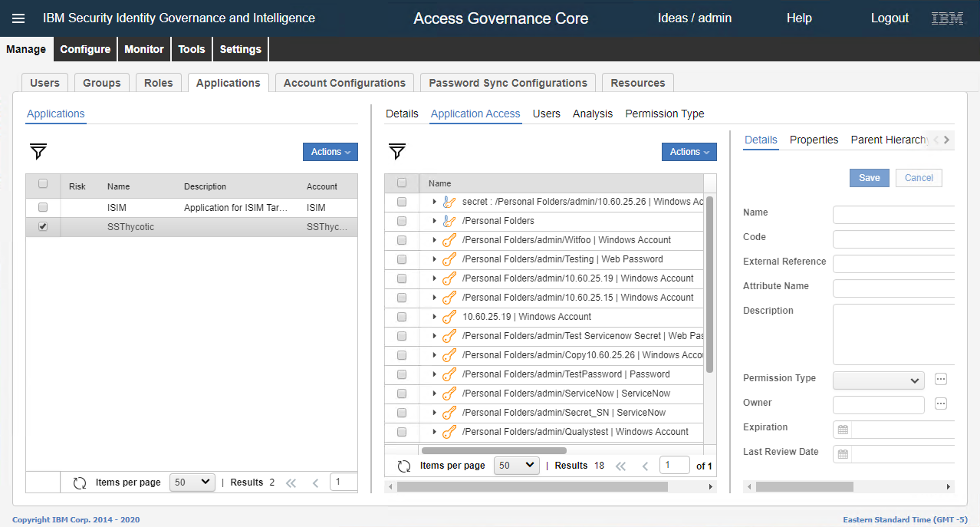Open the Owner lookup ellipsis
This screenshot has width=980, height=527.
coord(940,403)
